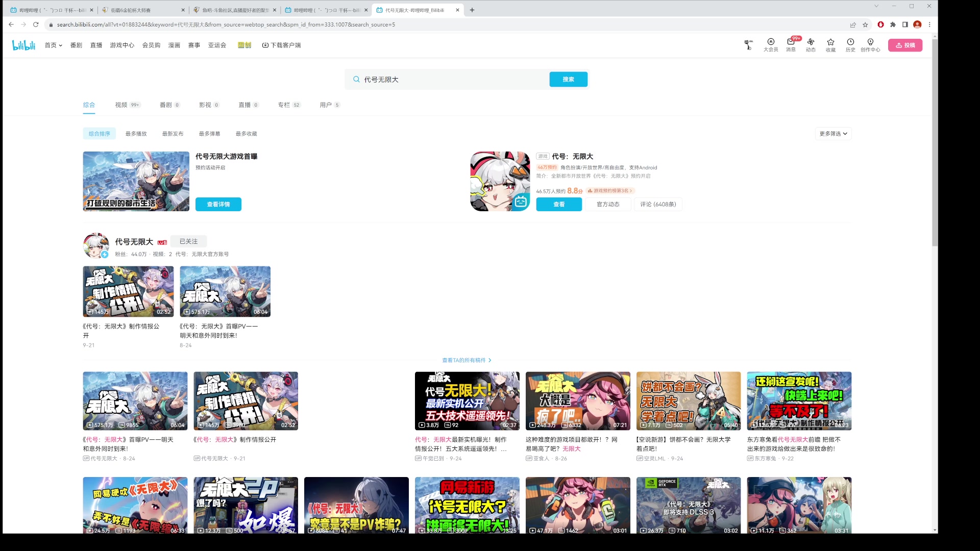Open 代号无限大游戏首曝 banner thumbnail

pyautogui.click(x=136, y=181)
